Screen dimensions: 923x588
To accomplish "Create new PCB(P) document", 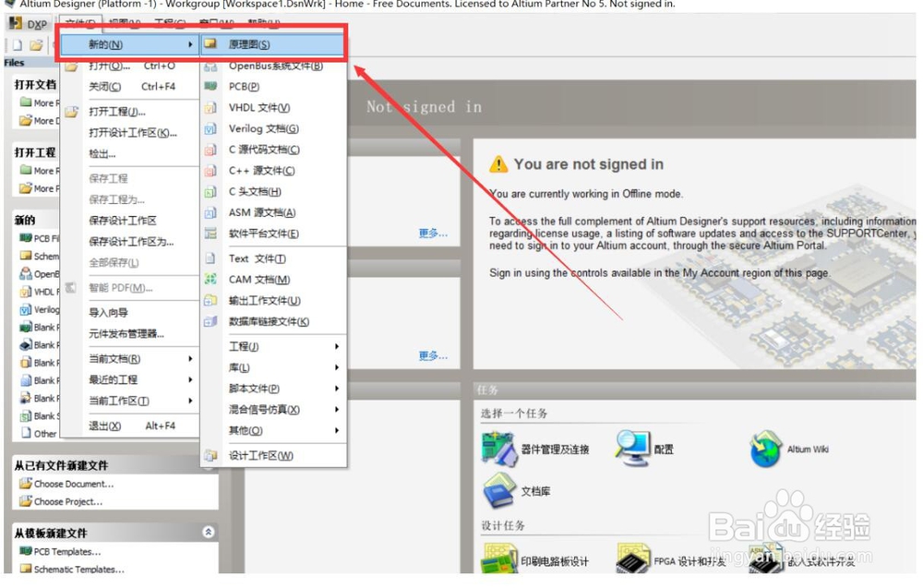I will point(244,87).
